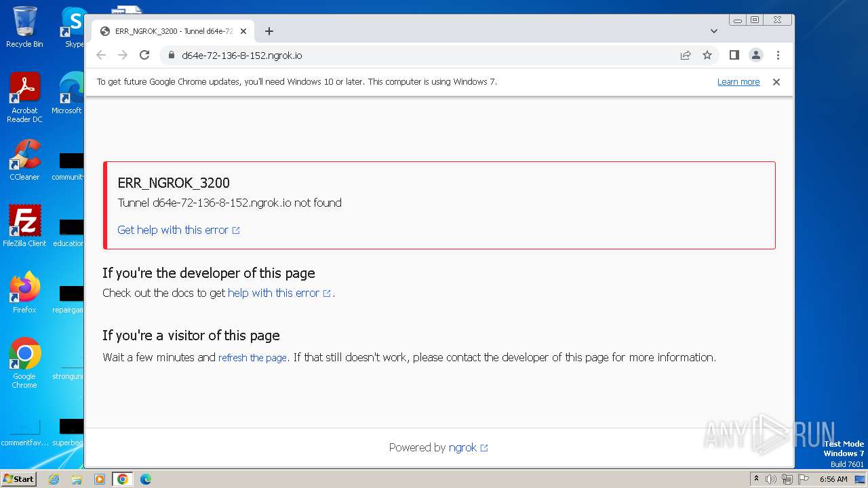Viewport: 868px width, 488px height.
Task: Minimize the Chrome window
Action: coord(738,20)
